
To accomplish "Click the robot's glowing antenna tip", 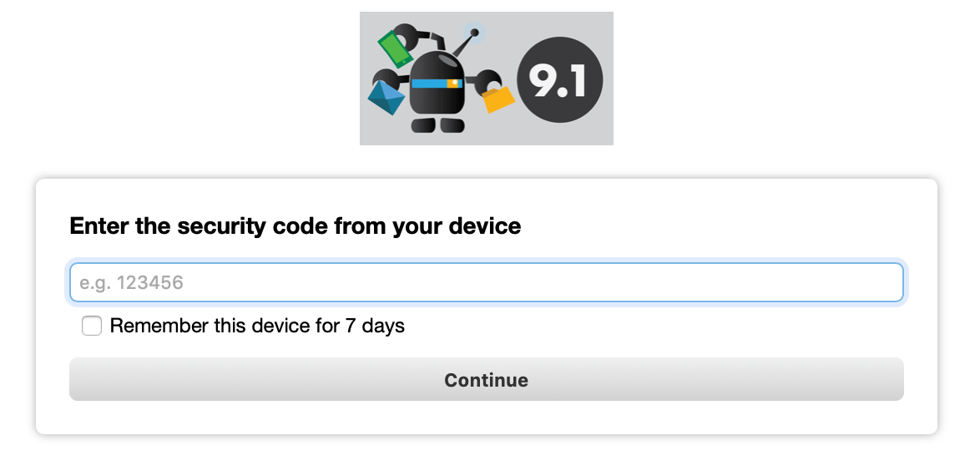I will tap(474, 32).
